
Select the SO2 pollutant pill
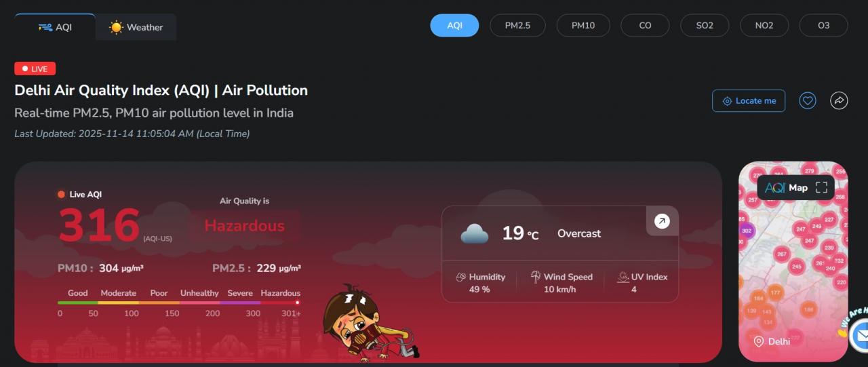pos(705,26)
